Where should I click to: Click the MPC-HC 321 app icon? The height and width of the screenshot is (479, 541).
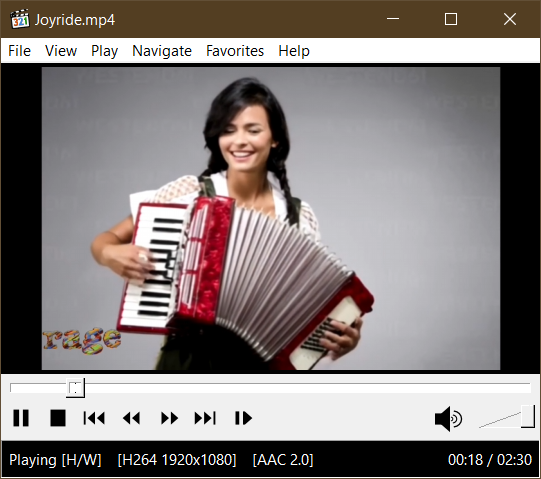pos(19,19)
